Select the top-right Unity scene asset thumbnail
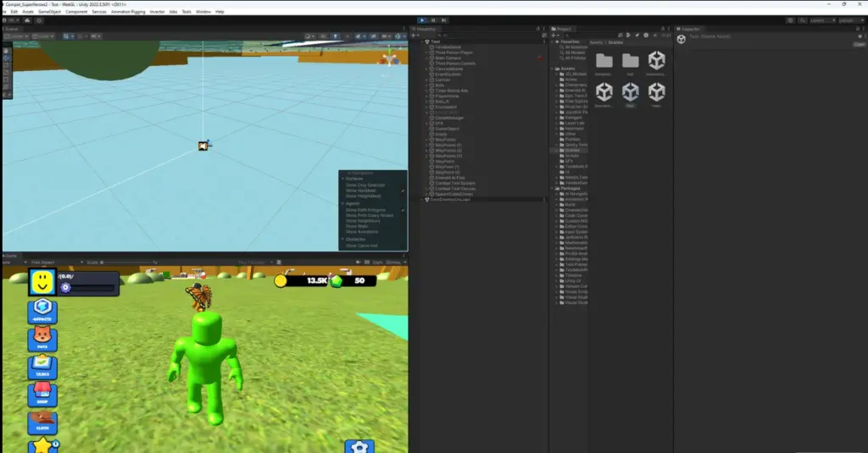The height and width of the screenshot is (453, 868). point(656,60)
